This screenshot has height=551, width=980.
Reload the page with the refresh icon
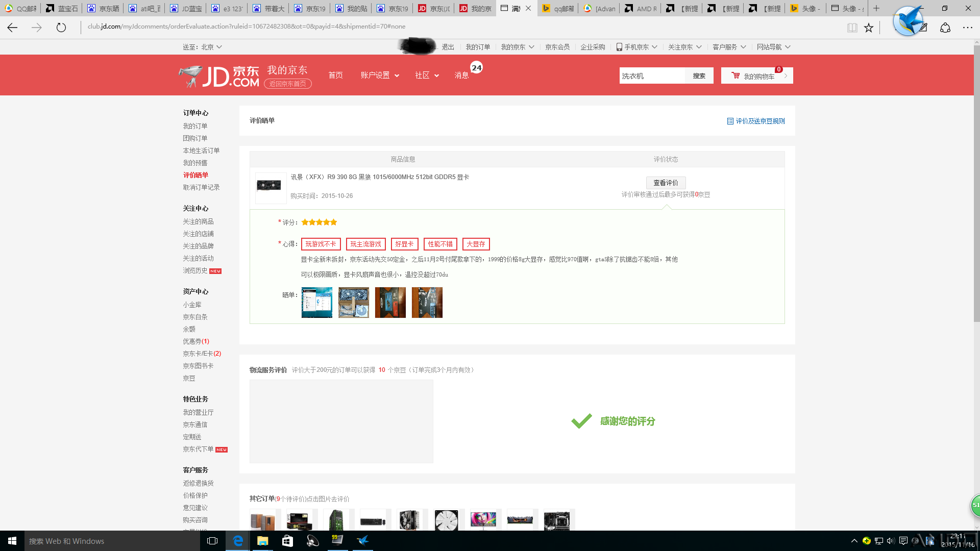click(61, 28)
